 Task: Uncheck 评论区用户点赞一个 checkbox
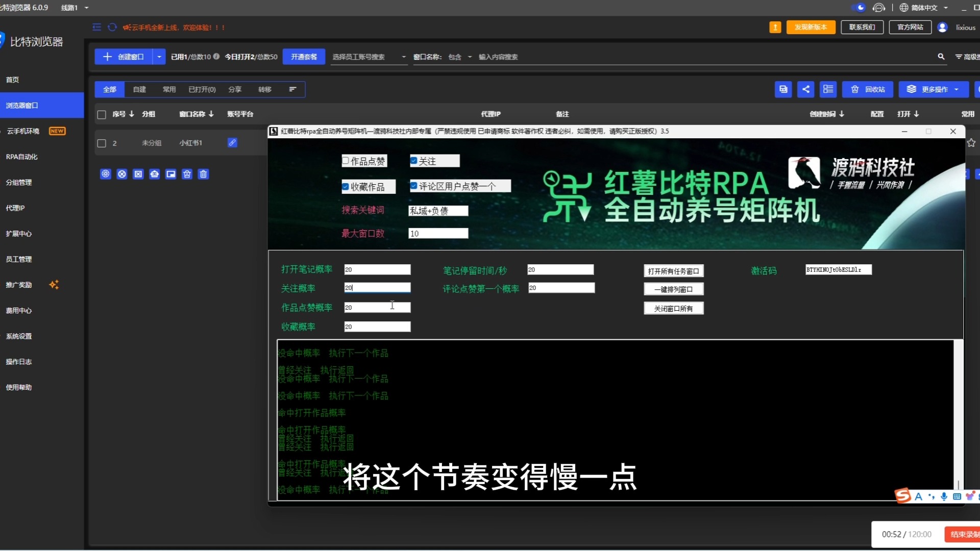[414, 186]
